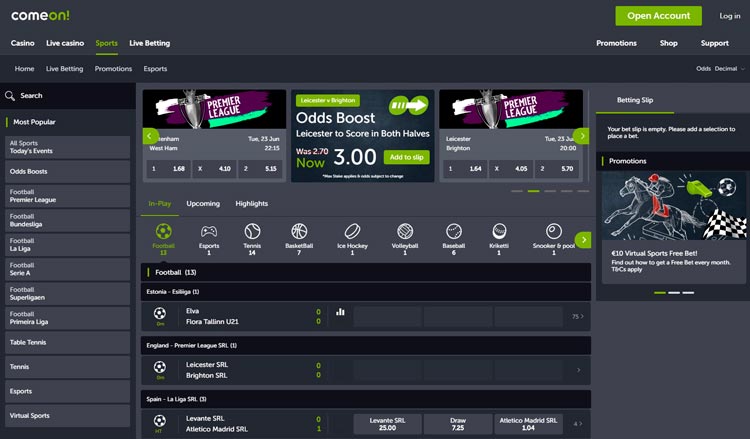Screen dimensions: 750x439
Task: Open the Live casino menu
Action: (65, 43)
